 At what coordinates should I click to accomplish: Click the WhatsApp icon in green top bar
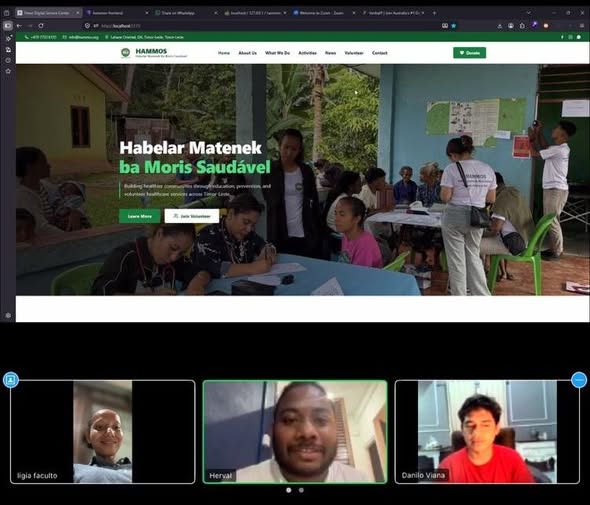click(x=579, y=37)
